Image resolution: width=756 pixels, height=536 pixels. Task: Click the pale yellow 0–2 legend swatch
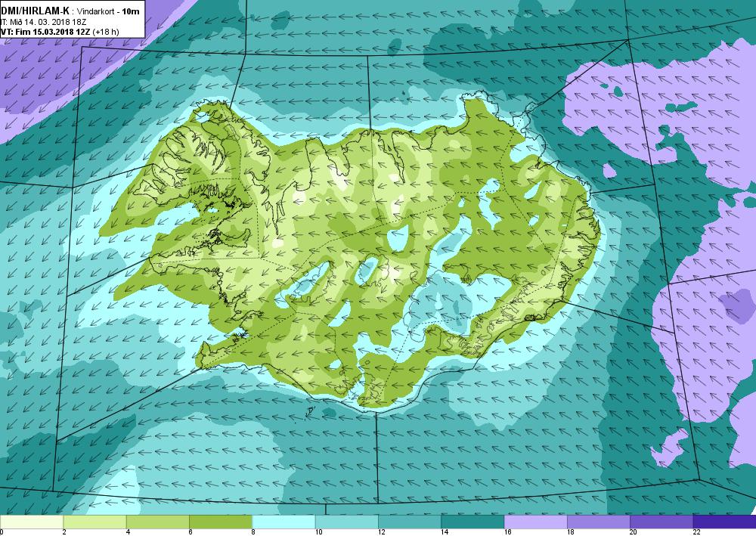(31, 522)
